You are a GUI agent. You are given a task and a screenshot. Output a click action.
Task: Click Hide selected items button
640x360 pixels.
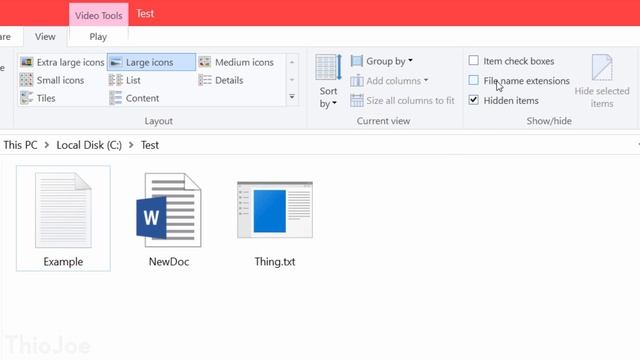pos(602,82)
